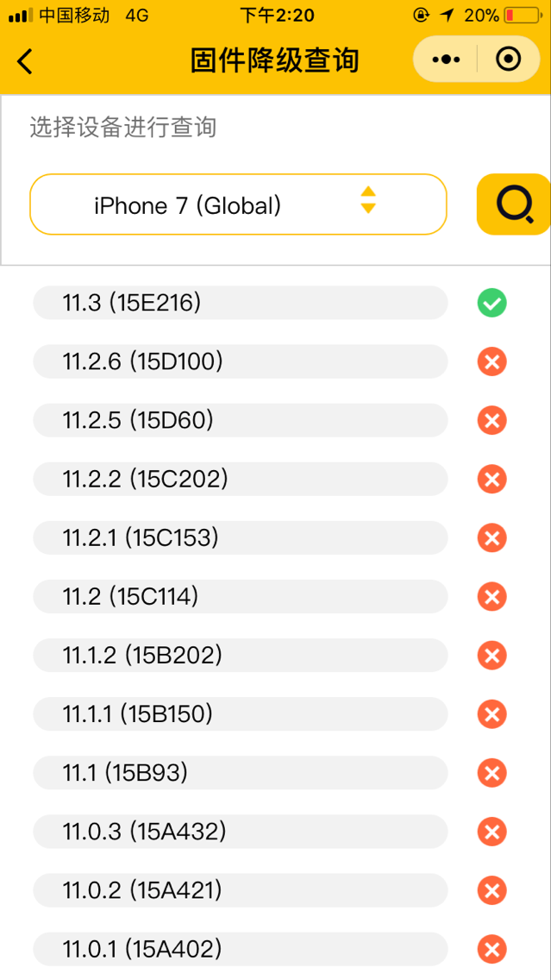Tap red X icon beside 11.2.2 (15C202)

click(492, 480)
